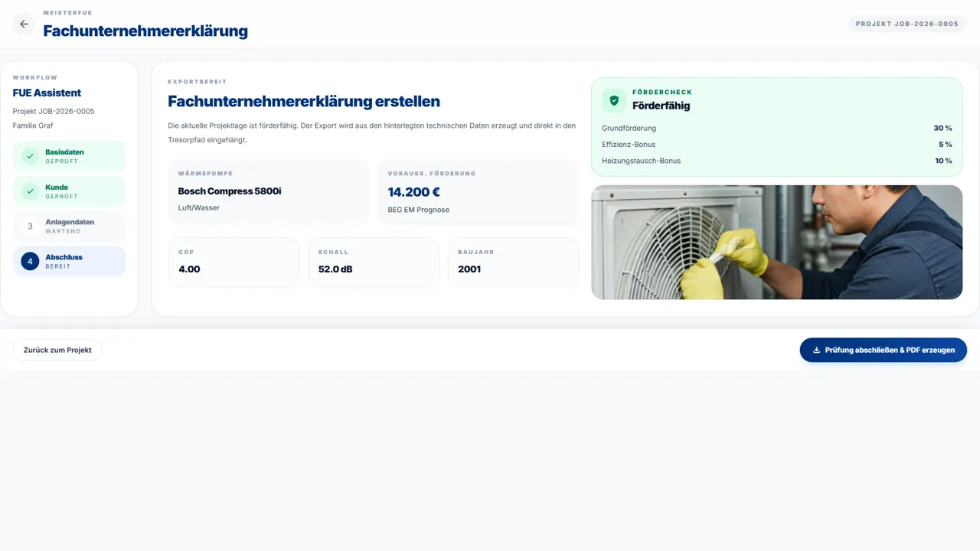
Task: Click the step 4 number circle
Action: pyautogui.click(x=30, y=262)
